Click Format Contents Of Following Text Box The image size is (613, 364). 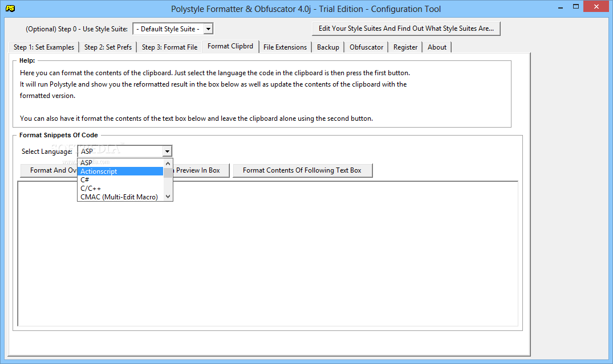(x=302, y=170)
